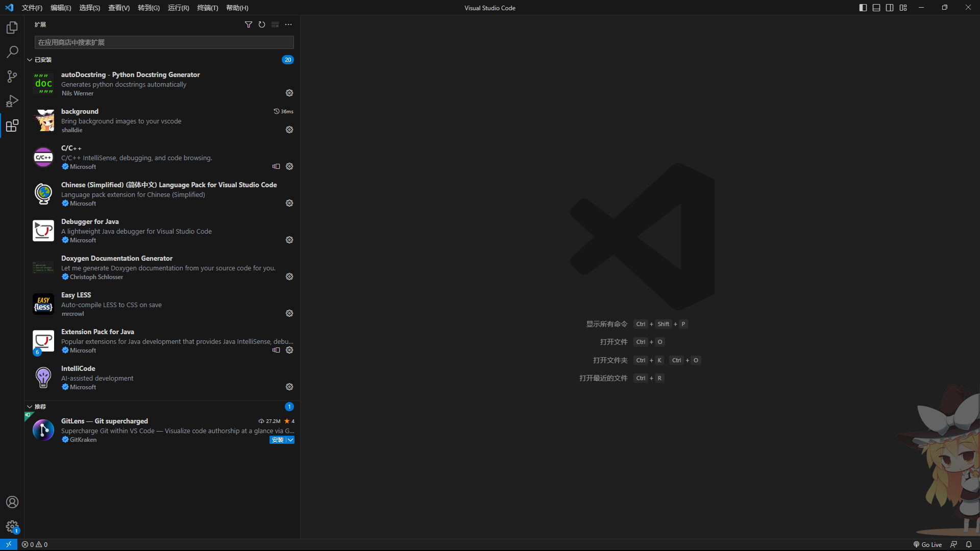Click sync-ignored icon on Extension Pack for Java
Viewport: 980px width, 551px height.
276,350
